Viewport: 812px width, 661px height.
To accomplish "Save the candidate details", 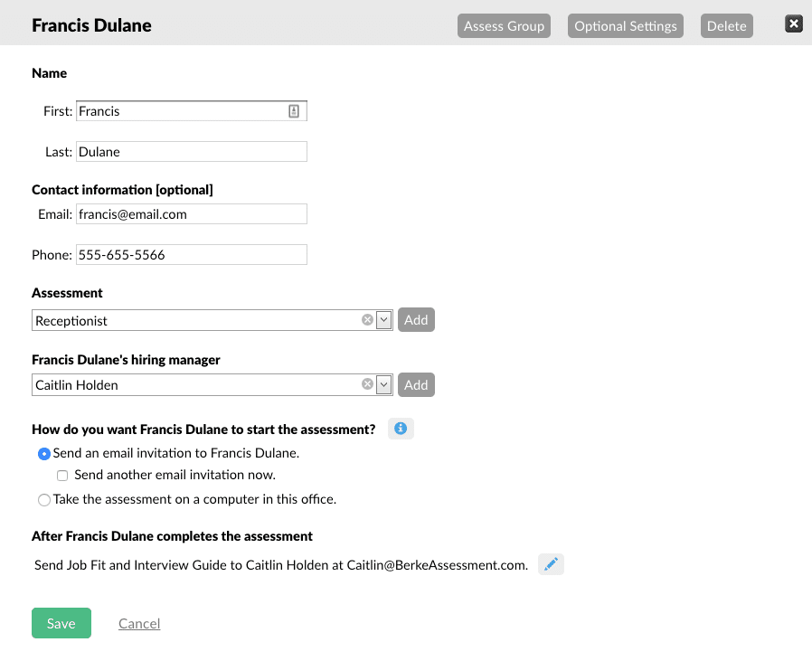I will tap(61, 623).
